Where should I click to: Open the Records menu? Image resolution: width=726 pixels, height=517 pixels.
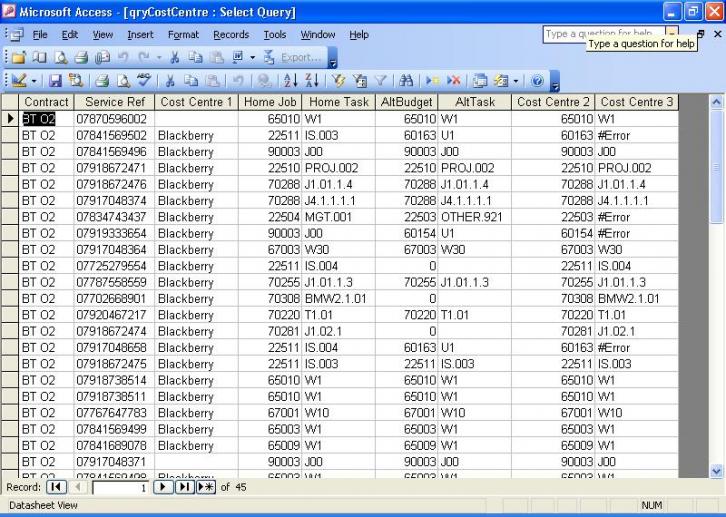coord(231,35)
